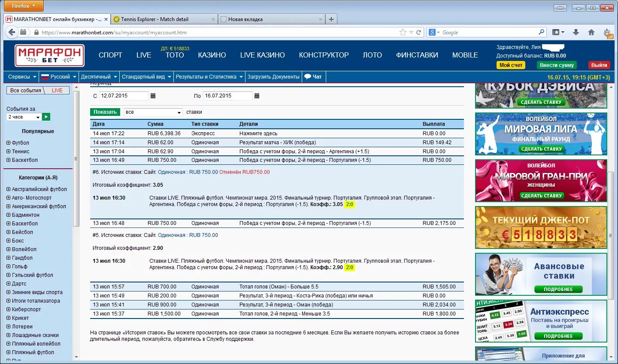This screenshot has width=618, height=364.
Task: Click Загрузить Документы link
Action: (x=273, y=77)
